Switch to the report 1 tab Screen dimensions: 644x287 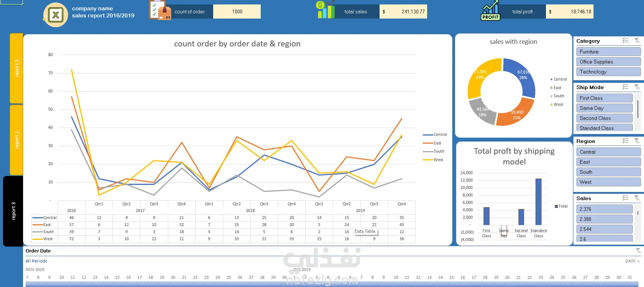[x=16, y=68]
